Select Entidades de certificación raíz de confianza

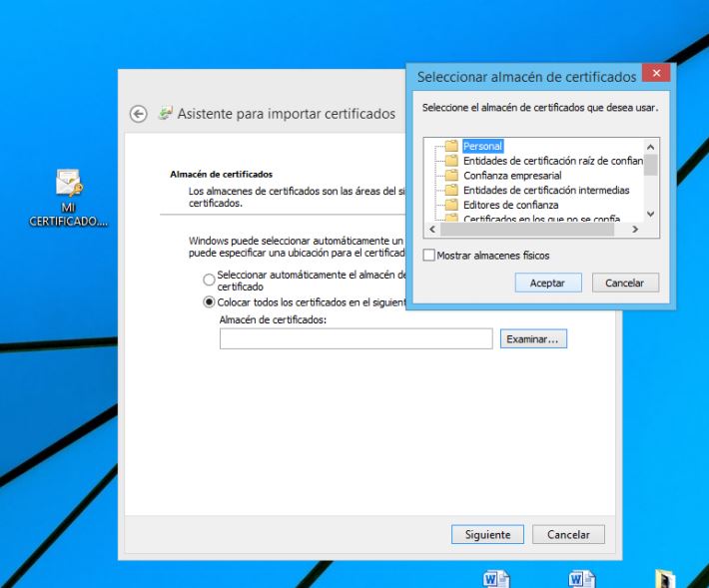click(x=553, y=161)
